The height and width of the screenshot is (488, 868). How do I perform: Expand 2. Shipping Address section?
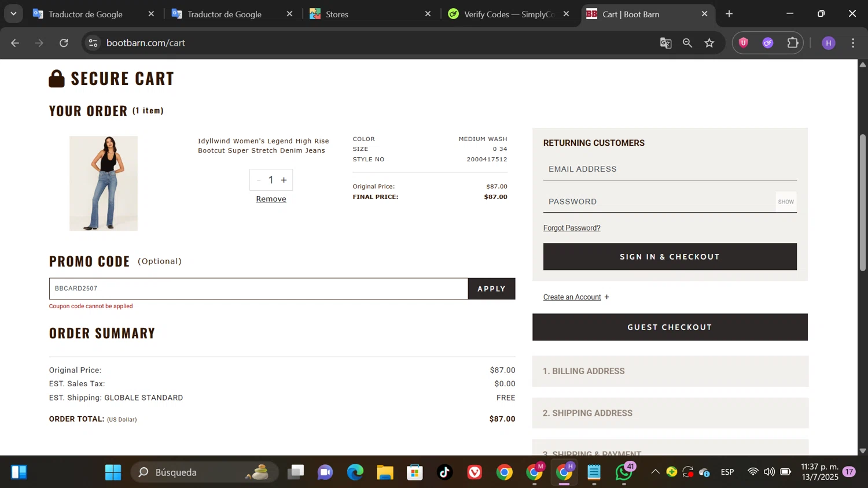click(670, 413)
